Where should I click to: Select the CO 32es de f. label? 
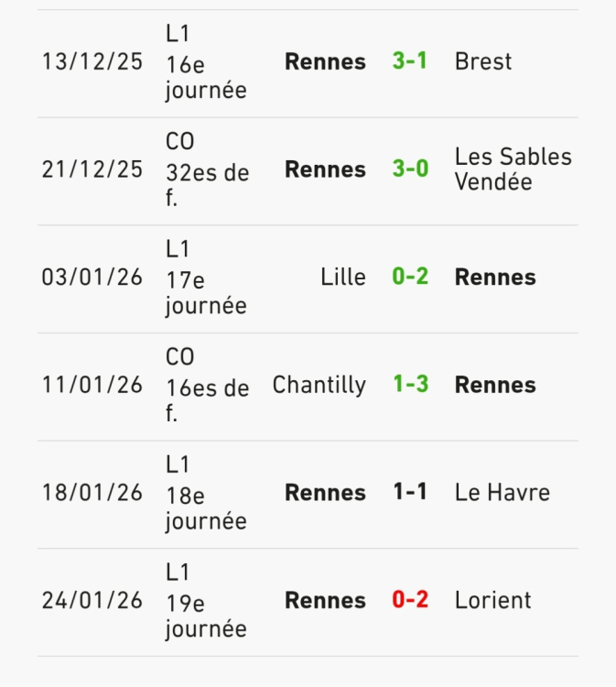click(206, 170)
